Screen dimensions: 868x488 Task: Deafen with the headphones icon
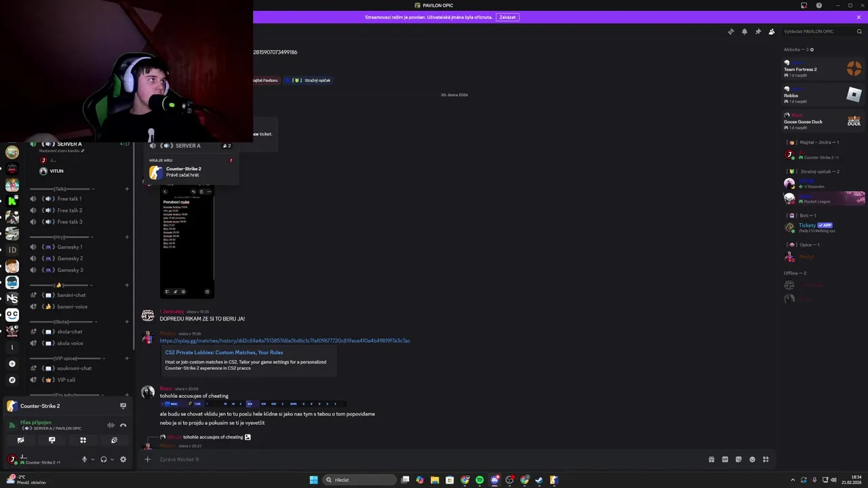click(x=104, y=459)
